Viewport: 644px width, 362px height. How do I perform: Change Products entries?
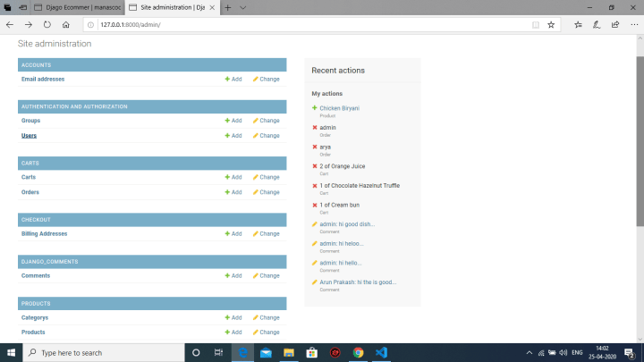pyautogui.click(x=267, y=332)
